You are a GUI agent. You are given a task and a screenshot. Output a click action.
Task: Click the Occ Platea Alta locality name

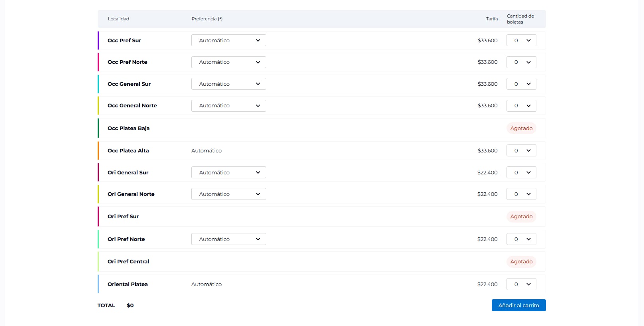tap(128, 150)
